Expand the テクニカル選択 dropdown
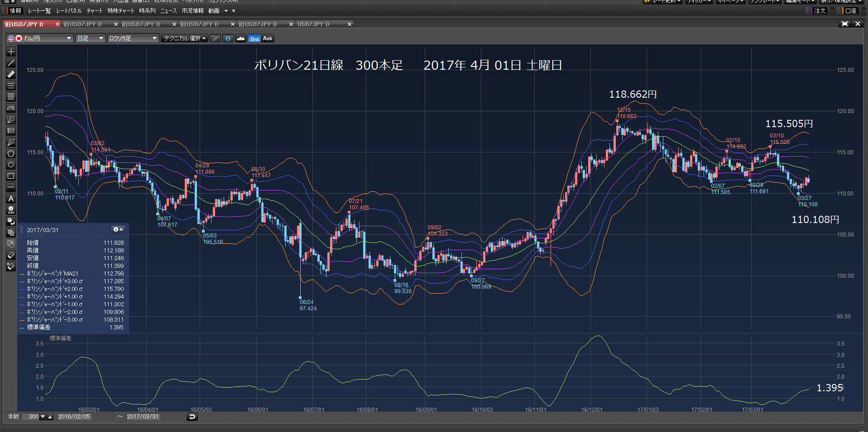Image resolution: width=868 pixels, height=432 pixels. click(x=185, y=38)
